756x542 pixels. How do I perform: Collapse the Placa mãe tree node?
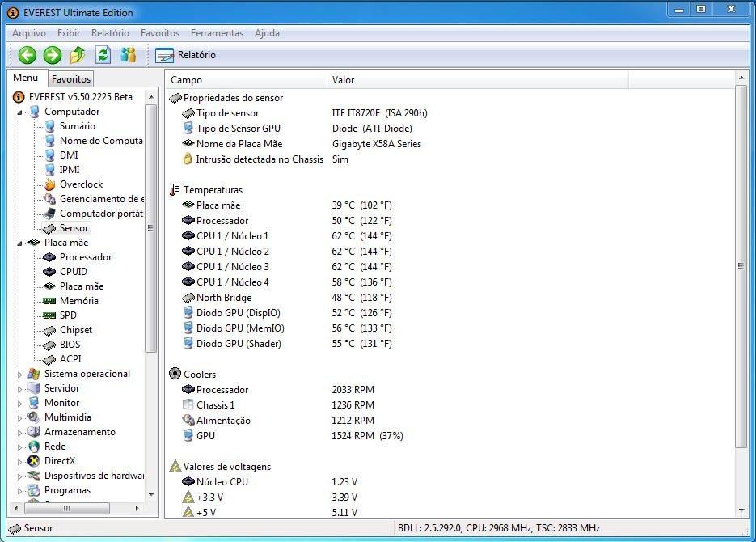click(x=20, y=243)
